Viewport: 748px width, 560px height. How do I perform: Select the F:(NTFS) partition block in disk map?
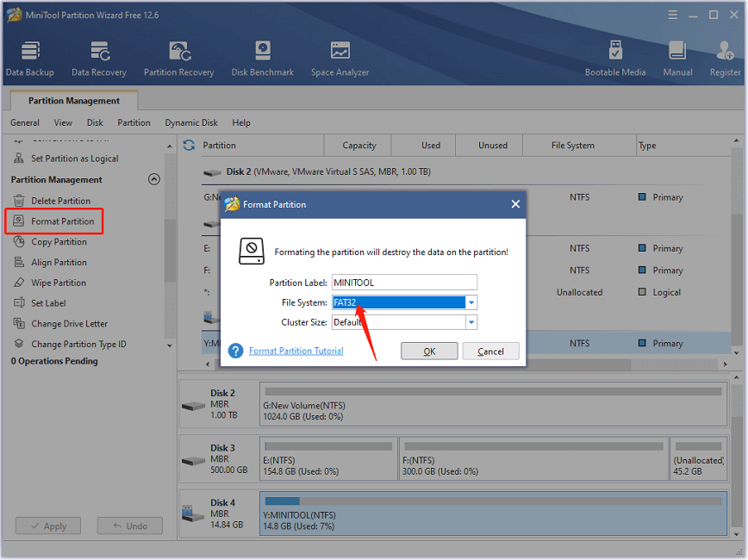533,459
